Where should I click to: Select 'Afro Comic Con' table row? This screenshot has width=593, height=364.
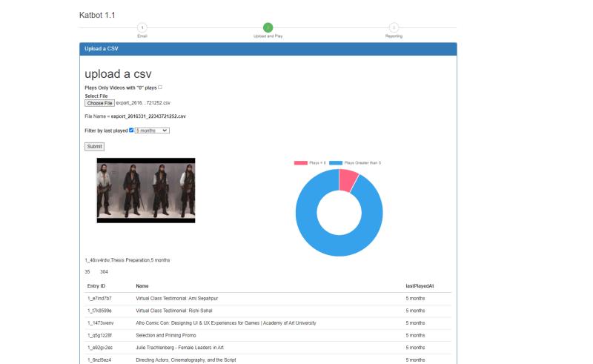tap(226, 323)
